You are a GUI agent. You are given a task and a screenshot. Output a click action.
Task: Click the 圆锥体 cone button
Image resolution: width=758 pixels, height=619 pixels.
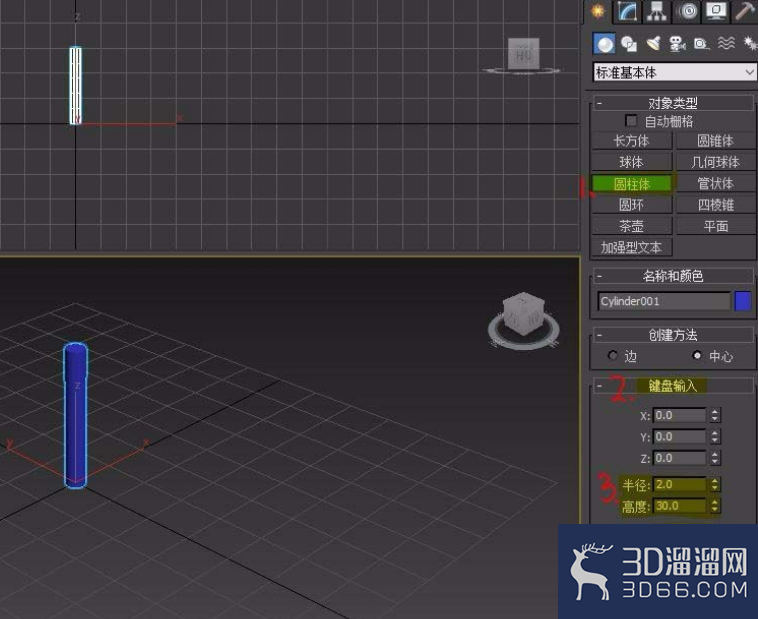(x=716, y=141)
